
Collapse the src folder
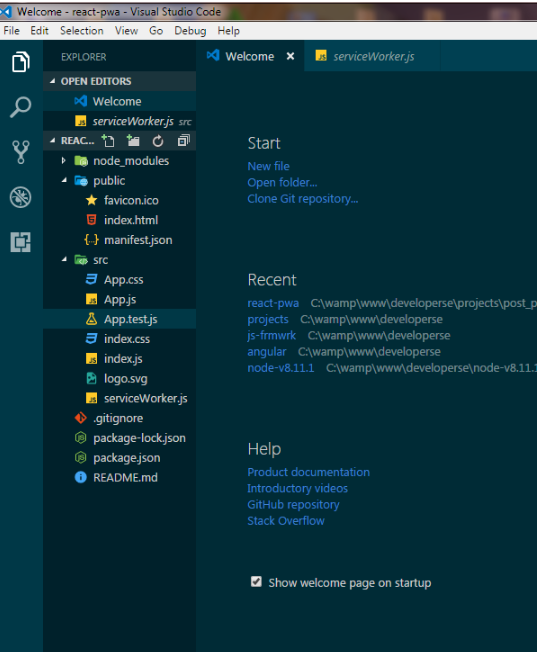[x=64, y=259]
